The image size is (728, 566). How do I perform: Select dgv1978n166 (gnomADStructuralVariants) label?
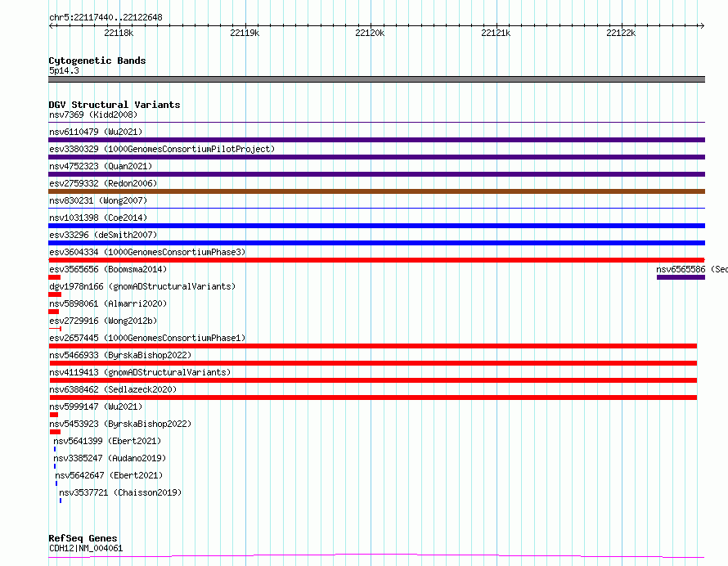[142, 286]
